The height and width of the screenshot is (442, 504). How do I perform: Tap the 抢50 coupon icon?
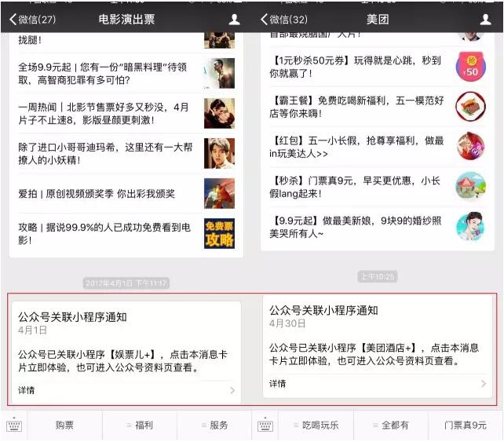470,67
